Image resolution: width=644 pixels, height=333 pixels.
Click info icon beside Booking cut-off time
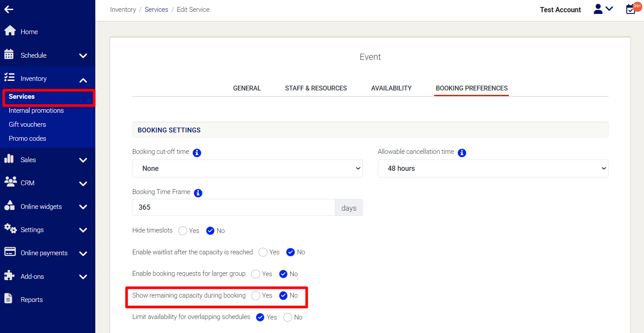(x=197, y=153)
